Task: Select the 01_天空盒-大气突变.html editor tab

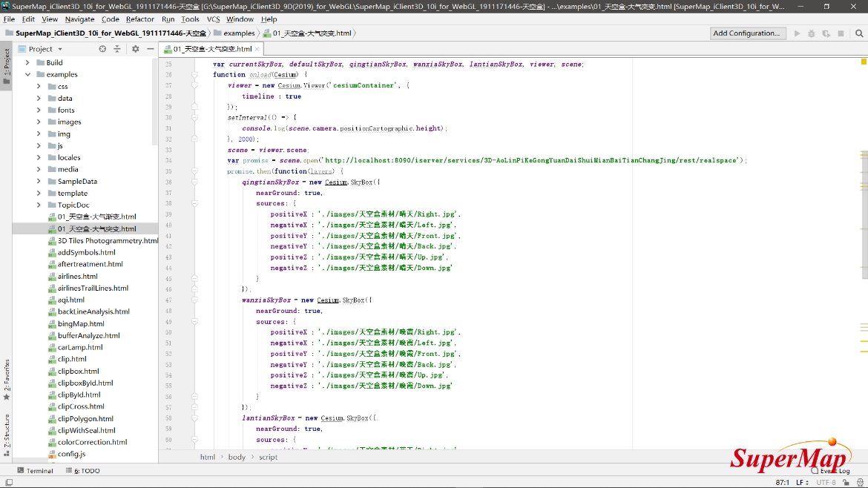Action: point(211,49)
